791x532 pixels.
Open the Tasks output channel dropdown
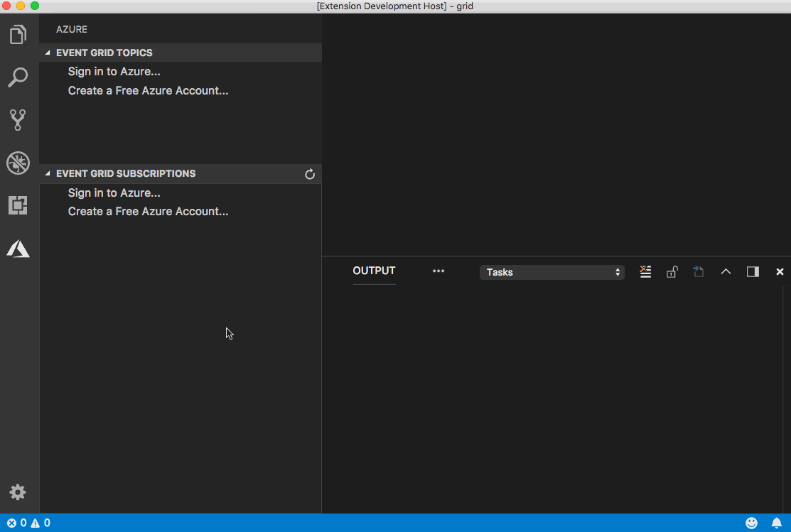coord(552,272)
